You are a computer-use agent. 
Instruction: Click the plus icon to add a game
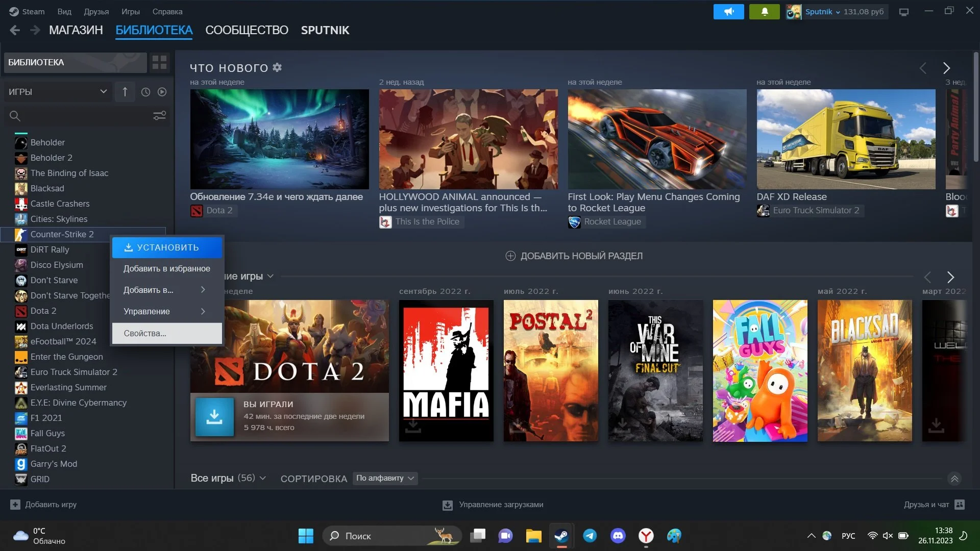(x=15, y=505)
